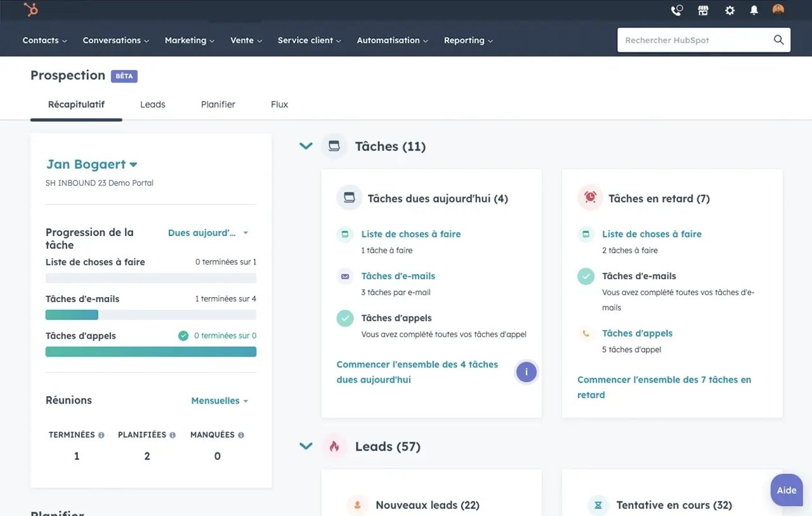Image resolution: width=812 pixels, height=516 pixels.
Task: Open the Dues aujourd'... filter dropdown
Action: [208, 233]
